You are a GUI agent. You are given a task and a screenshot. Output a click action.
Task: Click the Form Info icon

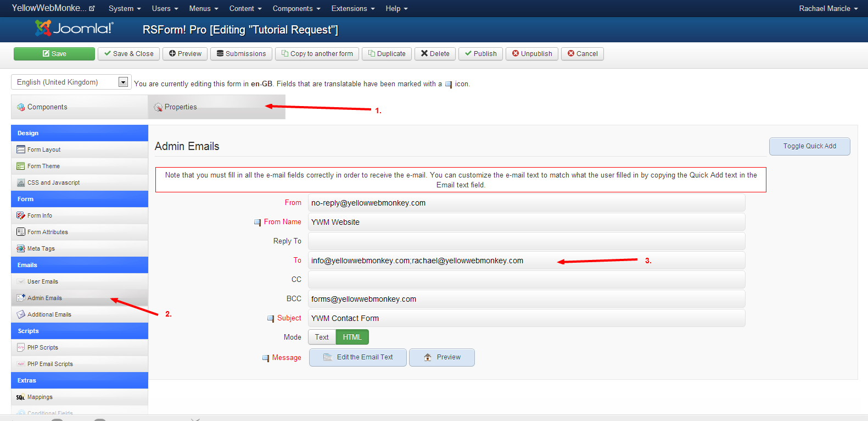[21, 215]
